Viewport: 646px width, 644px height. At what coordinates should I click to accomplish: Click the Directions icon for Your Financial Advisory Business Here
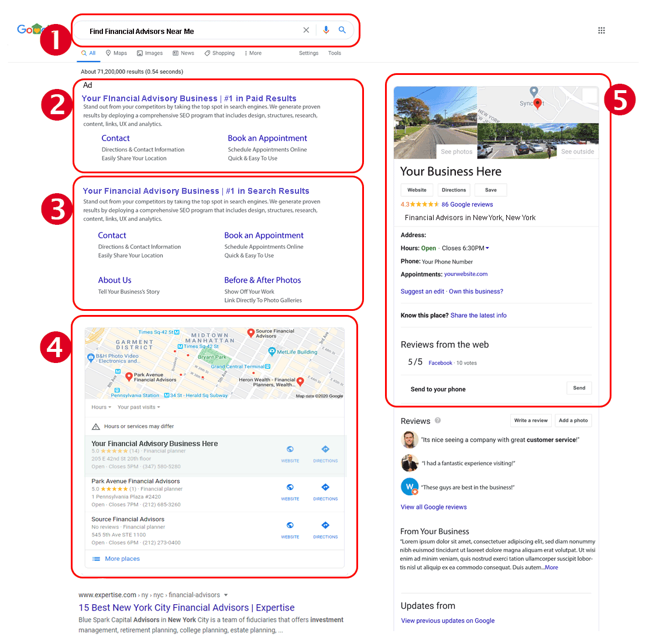pyautogui.click(x=325, y=450)
